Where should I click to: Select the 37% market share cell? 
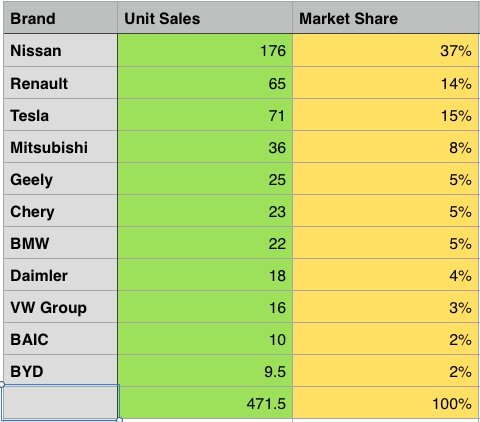coord(386,50)
